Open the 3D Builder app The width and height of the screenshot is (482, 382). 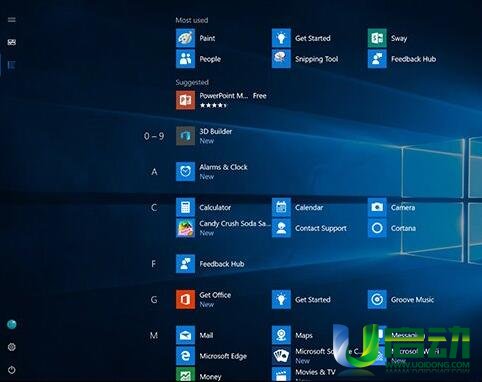204,136
